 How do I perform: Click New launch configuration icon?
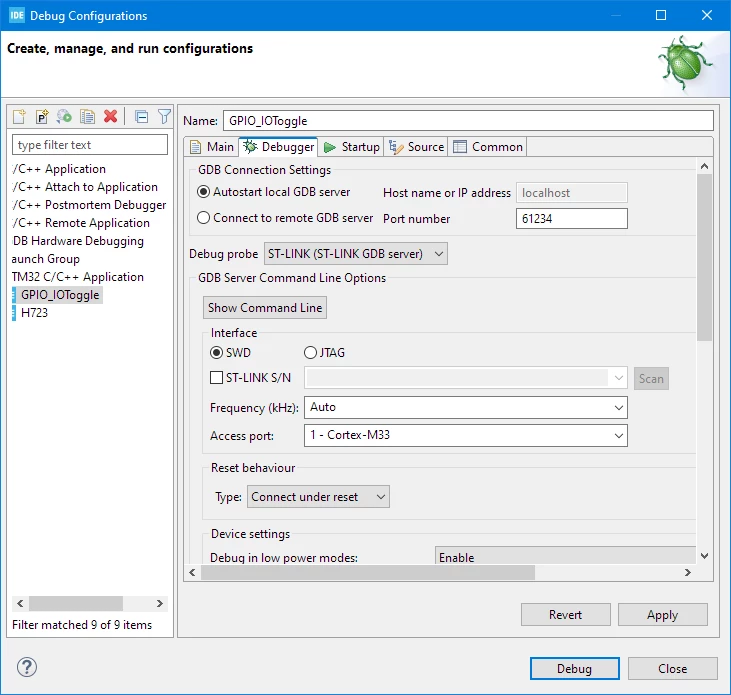20,117
